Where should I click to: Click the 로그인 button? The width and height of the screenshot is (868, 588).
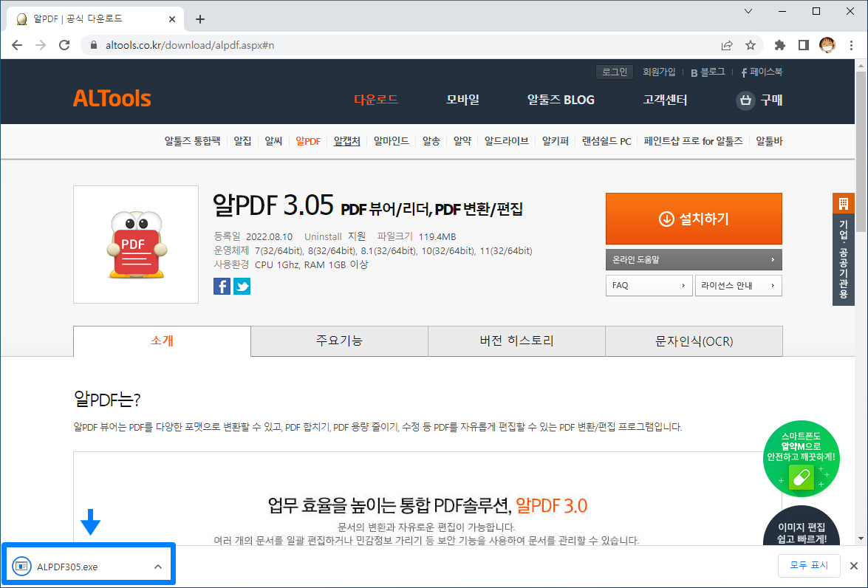615,72
